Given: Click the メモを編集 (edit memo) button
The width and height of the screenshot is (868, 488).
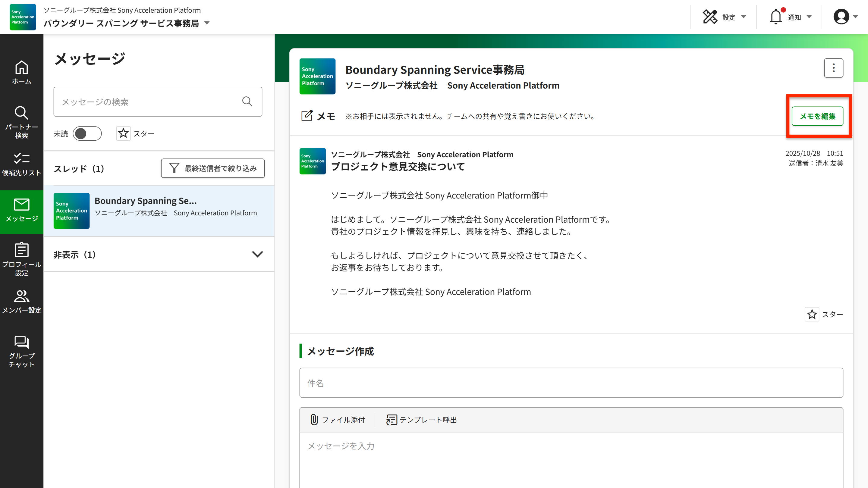Looking at the screenshot, I should click(817, 116).
